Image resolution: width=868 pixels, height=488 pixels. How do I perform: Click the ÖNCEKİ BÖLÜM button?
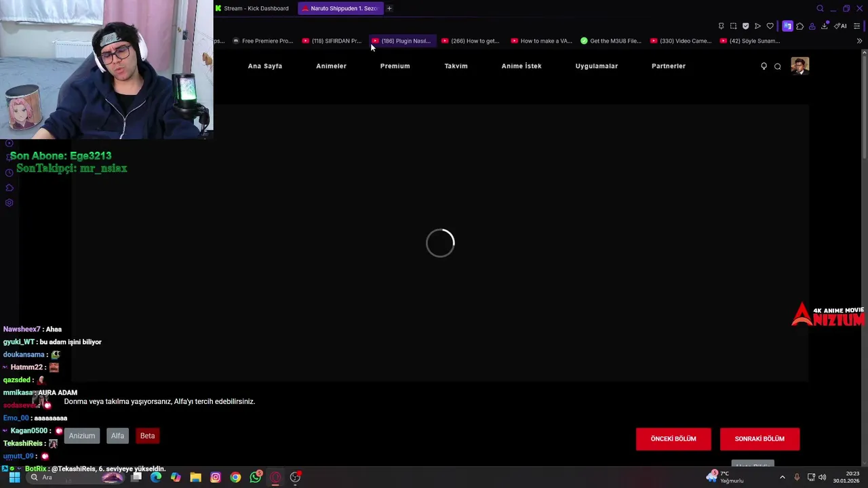pos(673,439)
